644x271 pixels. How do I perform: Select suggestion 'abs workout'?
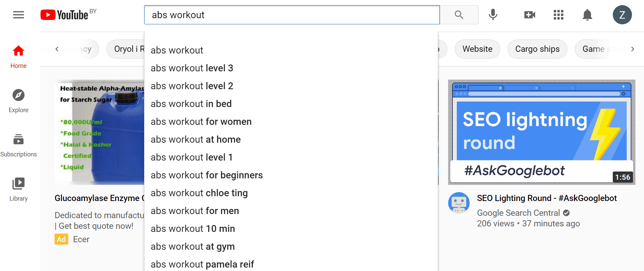[291, 50]
